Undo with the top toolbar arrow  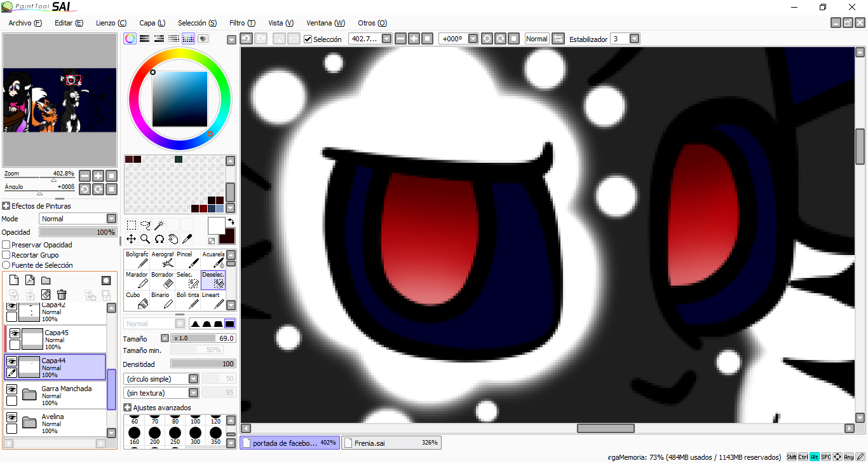coord(246,39)
